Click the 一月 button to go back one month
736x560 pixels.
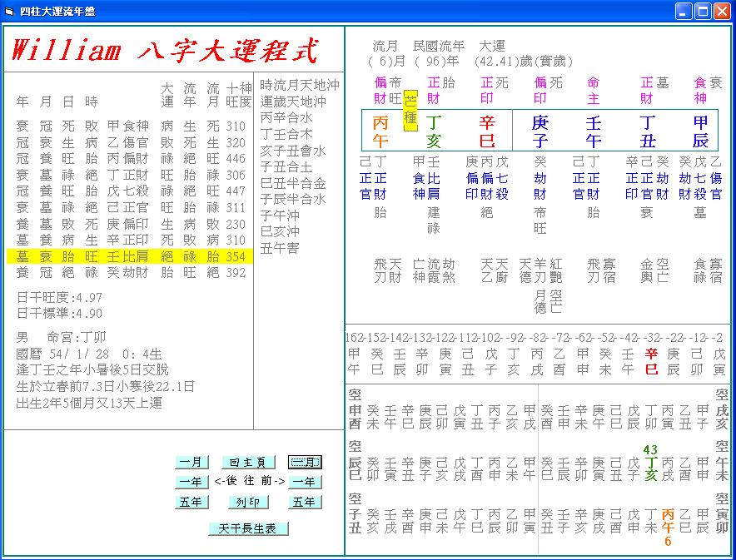[191, 462]
